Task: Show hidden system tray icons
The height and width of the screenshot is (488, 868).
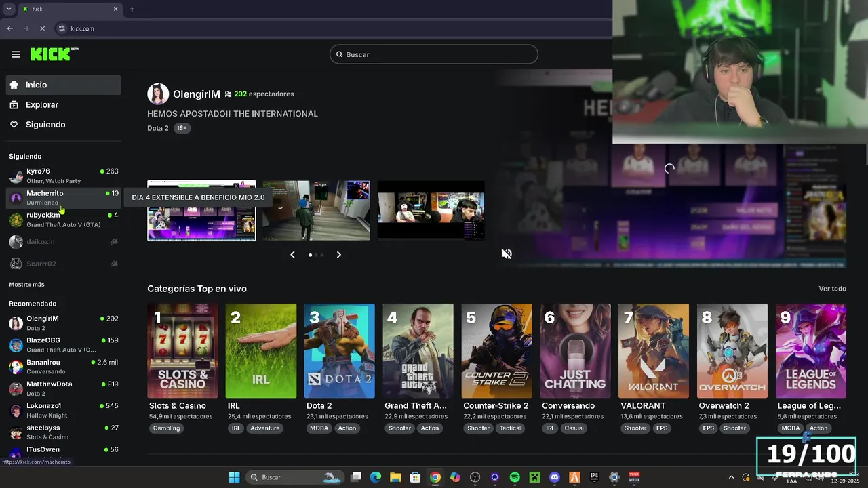Action: [x=730, y=477]
